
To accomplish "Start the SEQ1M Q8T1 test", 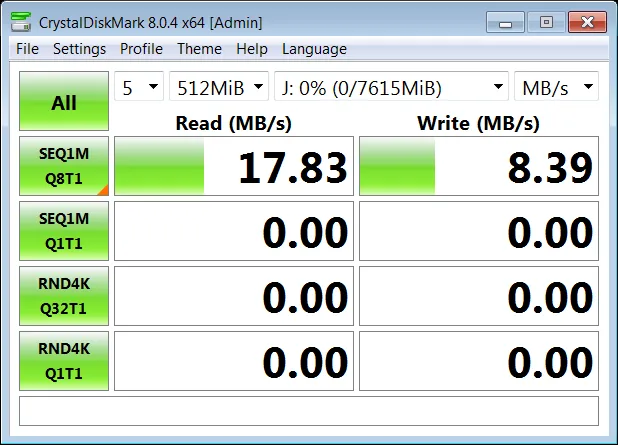I will (x=64, y=166).
